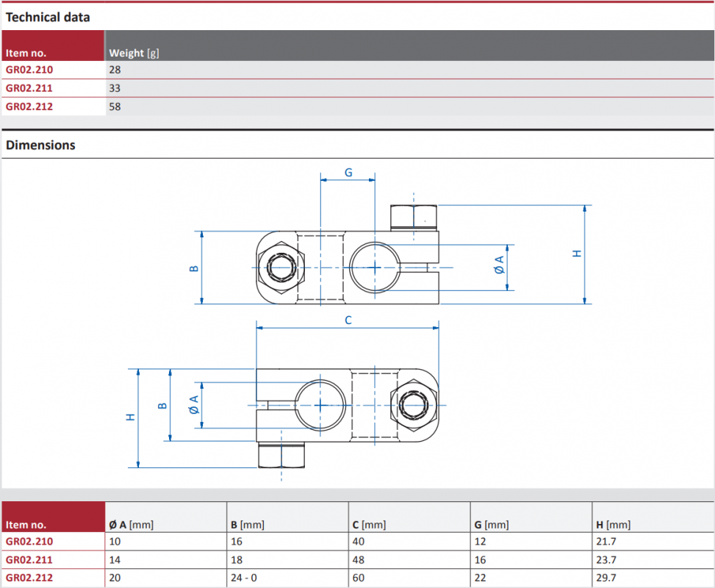Screen dimensions: 715x588
Task: Click B value 18 for GR02.211
Action: (237, 560)
